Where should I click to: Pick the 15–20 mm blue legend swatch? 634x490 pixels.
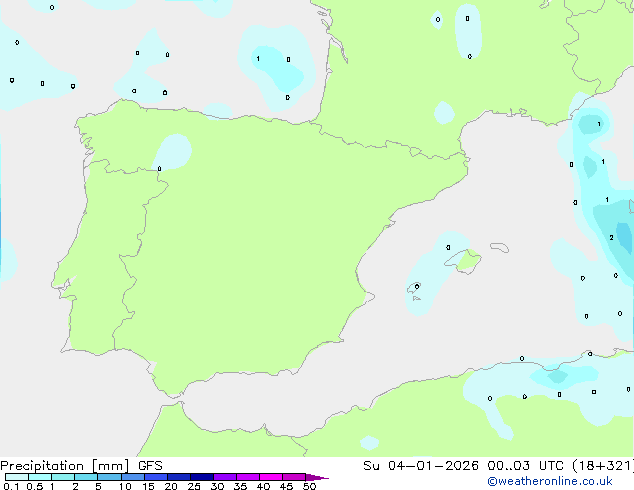156,477
